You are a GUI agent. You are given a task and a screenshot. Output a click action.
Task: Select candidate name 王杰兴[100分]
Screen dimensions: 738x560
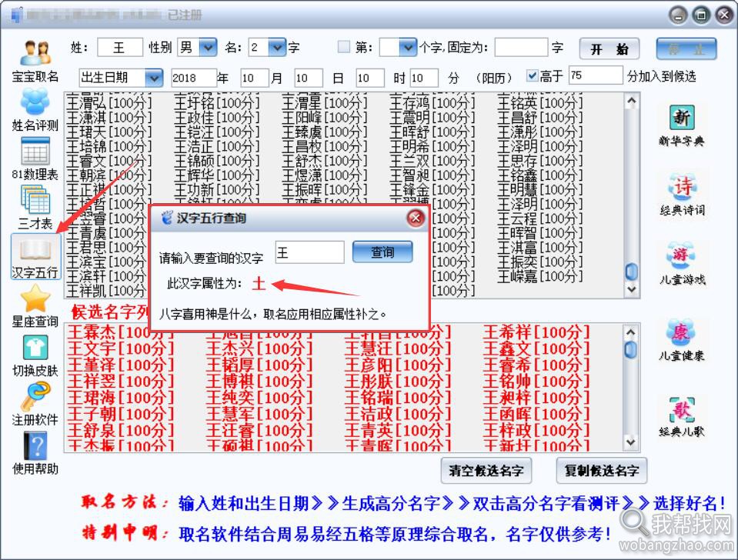tap(259, 348)
